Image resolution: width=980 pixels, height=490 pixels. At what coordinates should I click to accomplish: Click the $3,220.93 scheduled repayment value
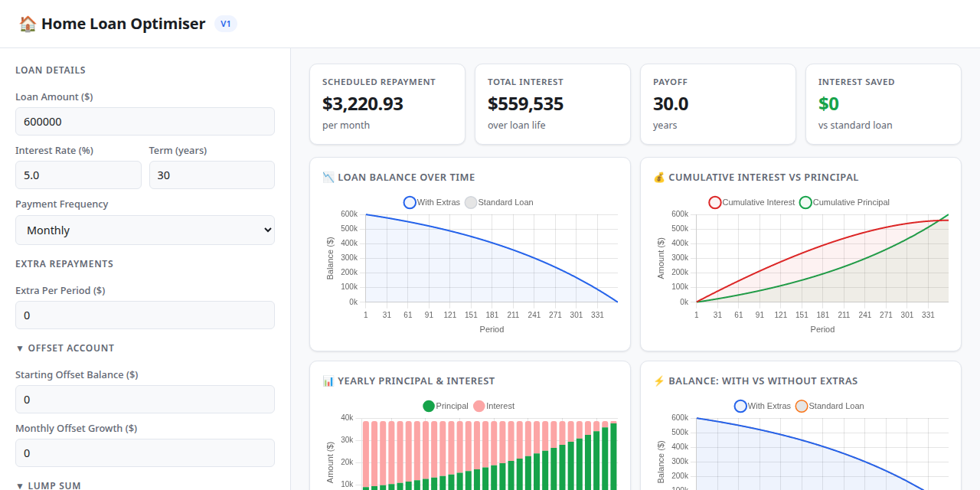363,104
